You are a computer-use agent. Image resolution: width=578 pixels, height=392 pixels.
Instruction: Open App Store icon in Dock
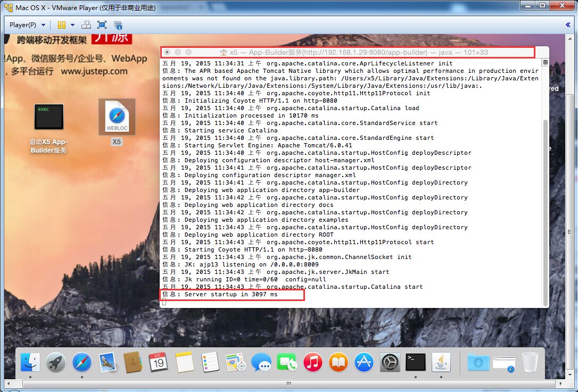point(364,362)
